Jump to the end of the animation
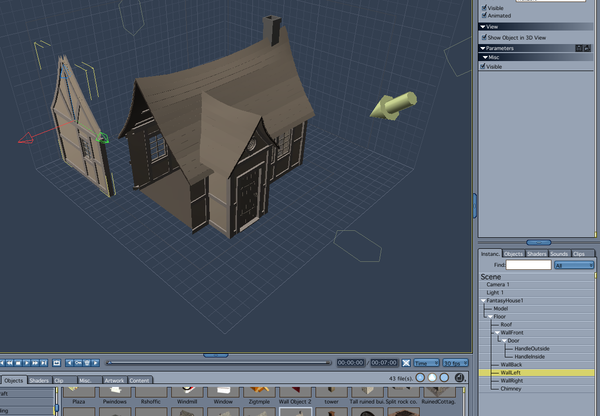 pos(44,363)
